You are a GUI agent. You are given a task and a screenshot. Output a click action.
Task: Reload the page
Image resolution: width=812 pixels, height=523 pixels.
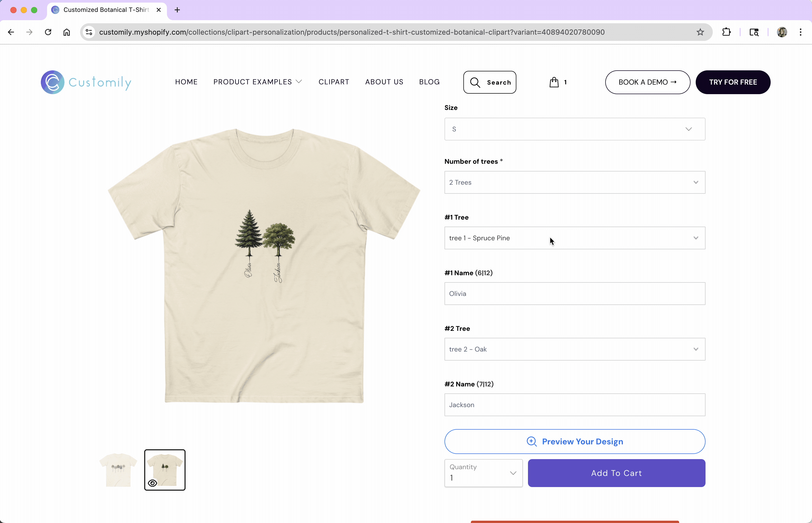48,32
